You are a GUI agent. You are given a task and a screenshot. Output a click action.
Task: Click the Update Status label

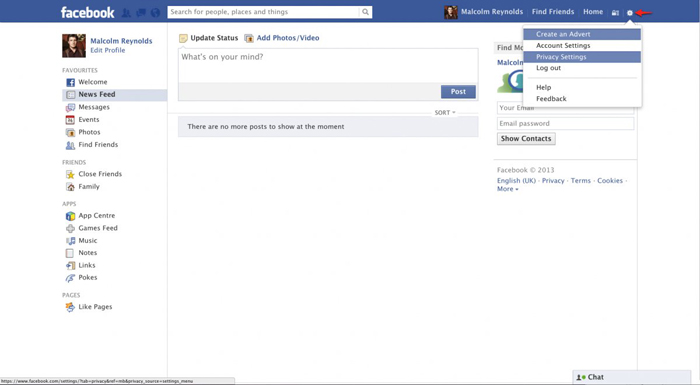[x=214, y=38]
